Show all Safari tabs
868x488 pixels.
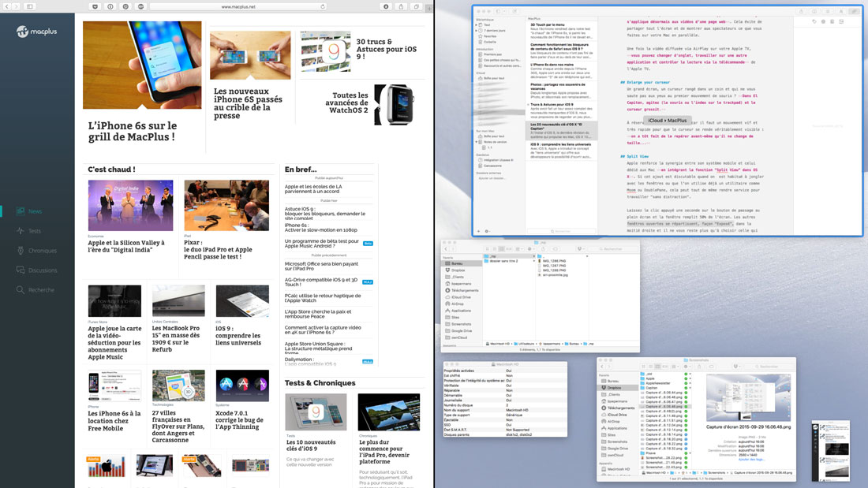[417, 6]
